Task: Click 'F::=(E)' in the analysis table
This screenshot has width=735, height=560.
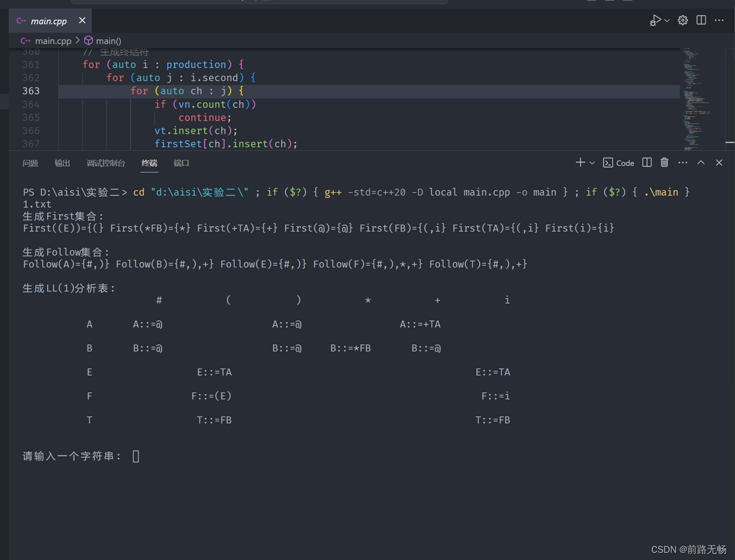Action: point(211,396)
